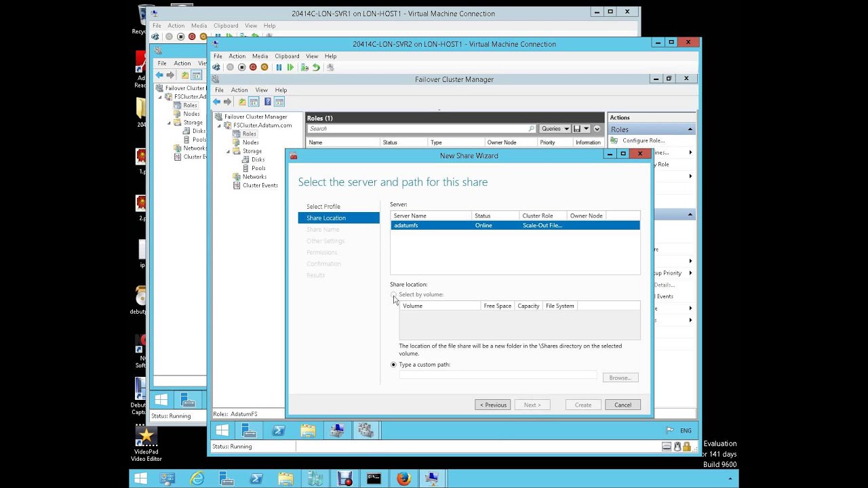
Task: Toggle console tree pane icon in toolbar
Action: [x=254, y=102]
